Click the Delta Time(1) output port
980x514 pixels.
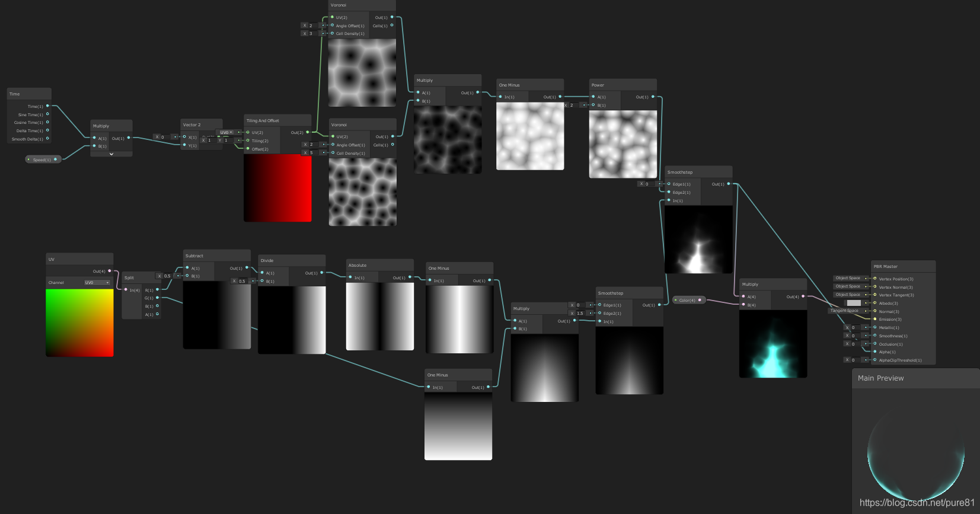click(47, 130)
